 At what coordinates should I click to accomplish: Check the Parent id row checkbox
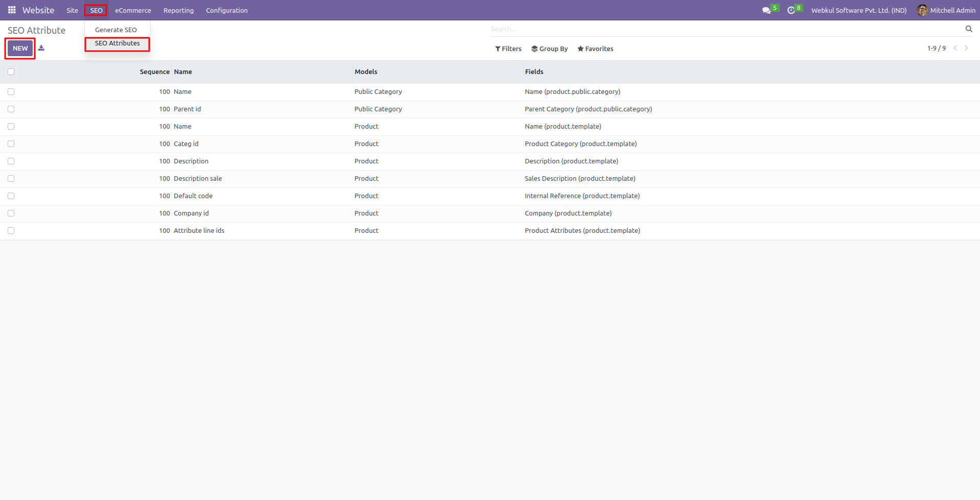[x=11, y=109]
